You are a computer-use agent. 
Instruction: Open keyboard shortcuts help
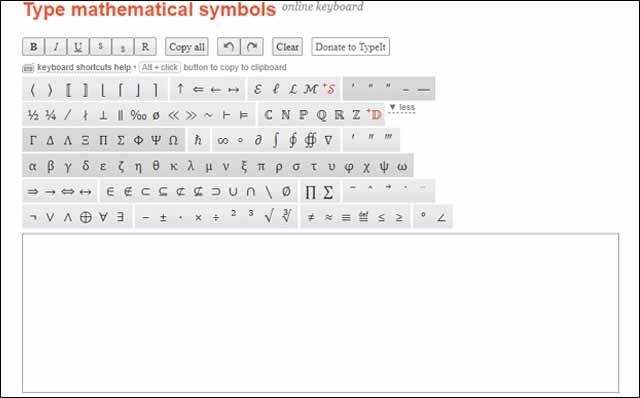pyautogui.click(x=84, y=67)
